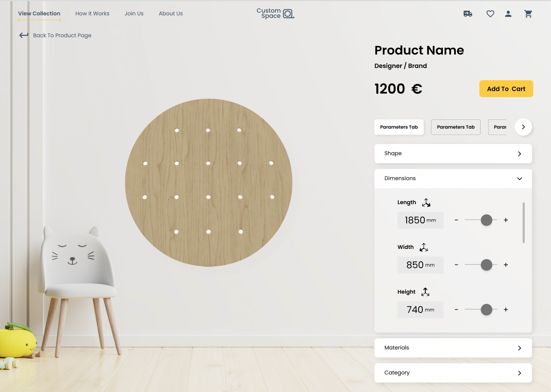
Task: Open View Collection menu item
Action: click(39, 13)
